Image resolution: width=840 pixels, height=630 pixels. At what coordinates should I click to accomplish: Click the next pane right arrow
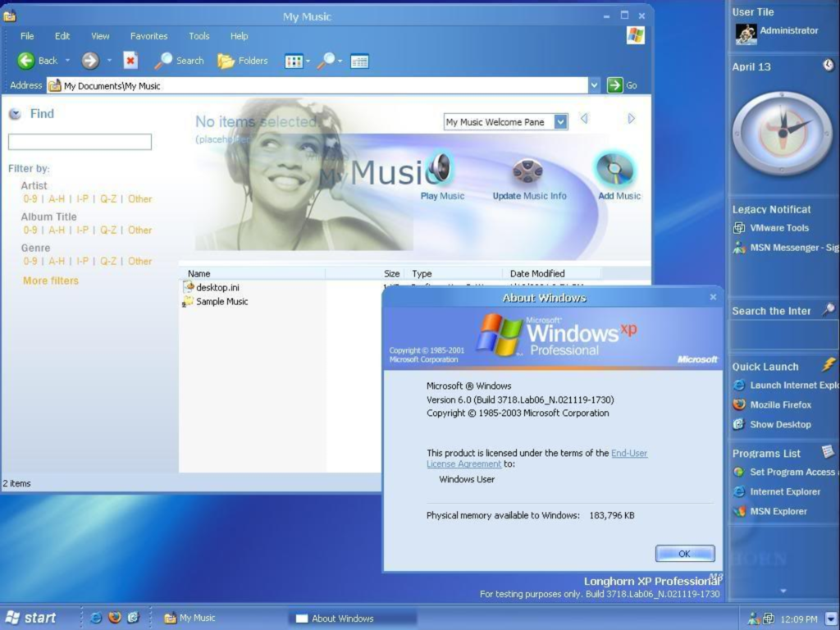pos(631,118)
